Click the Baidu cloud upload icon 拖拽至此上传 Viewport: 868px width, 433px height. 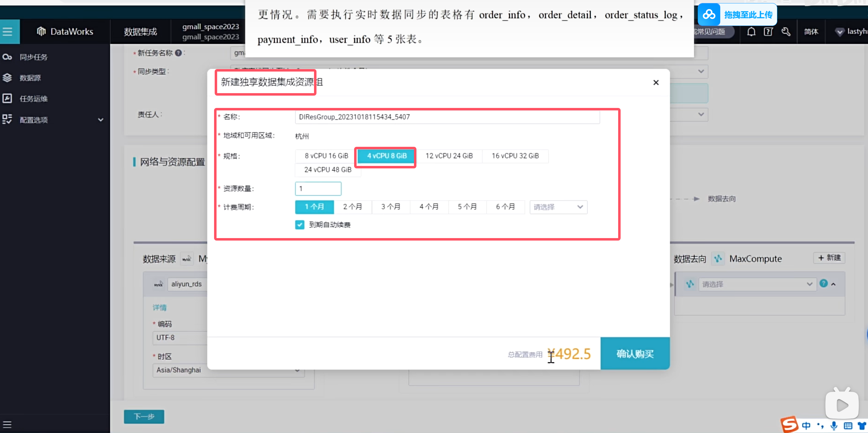tap(709, 15)
